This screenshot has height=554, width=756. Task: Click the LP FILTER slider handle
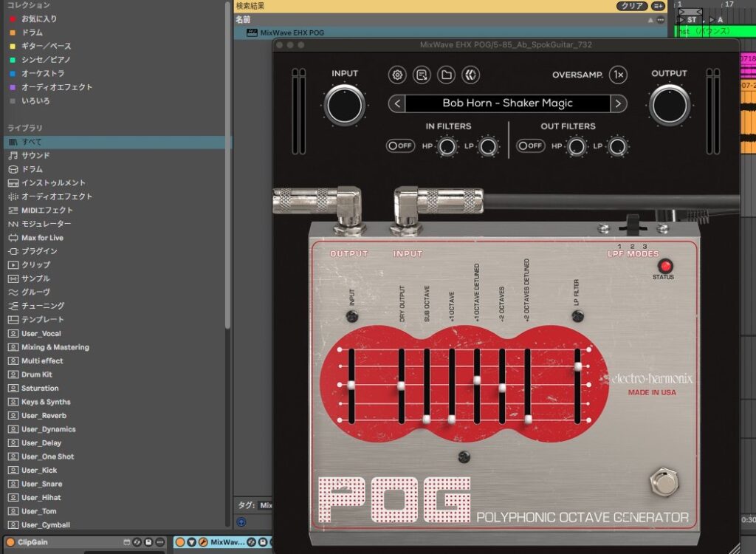(x=577, y=367)
